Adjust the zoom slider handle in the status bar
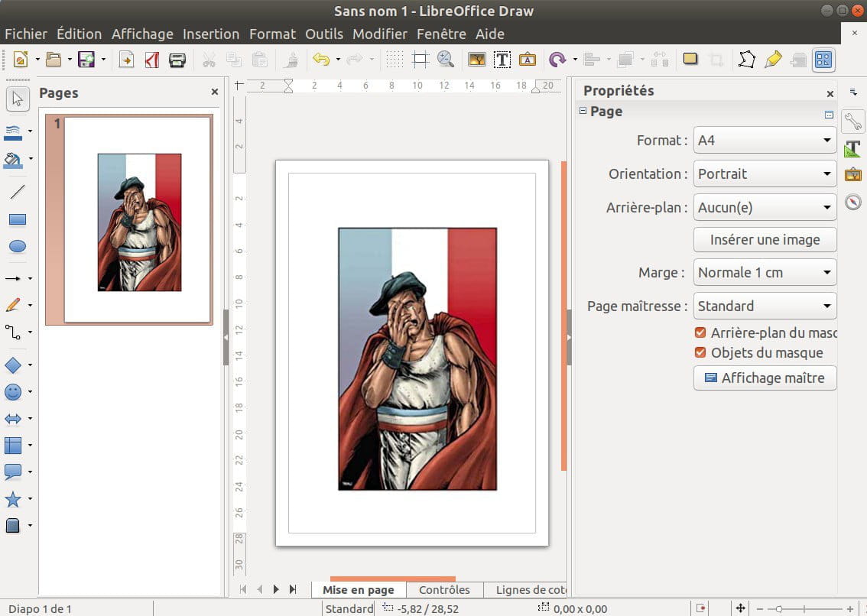This screenshot has width=867, height=616. (778, 609)
